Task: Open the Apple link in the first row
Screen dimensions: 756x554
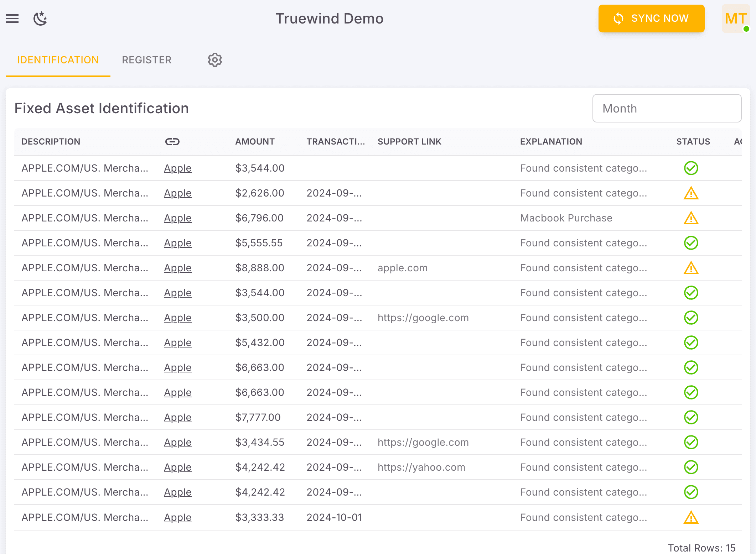Action: [177, 168]
